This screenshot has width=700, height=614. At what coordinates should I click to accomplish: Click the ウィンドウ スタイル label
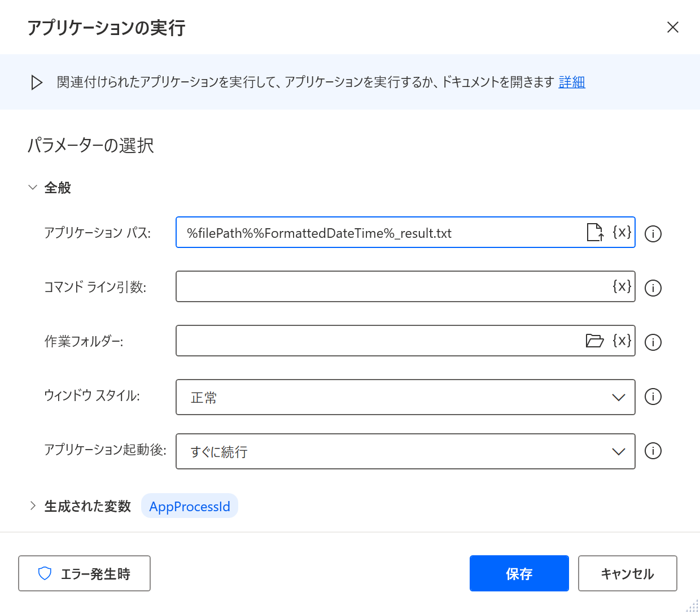tap(92, 395)
